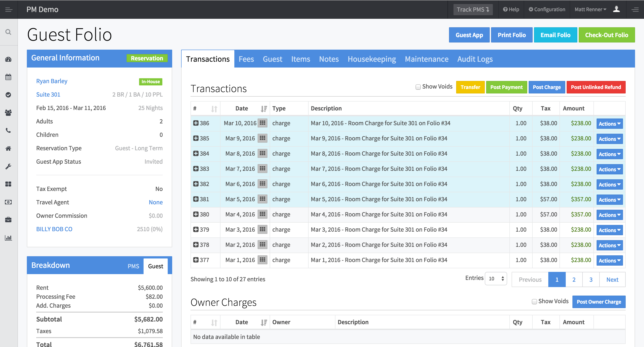Open the dashboard gauge icon in sidebar
Viewport: 644px width, 347px height.
[8, 59]
